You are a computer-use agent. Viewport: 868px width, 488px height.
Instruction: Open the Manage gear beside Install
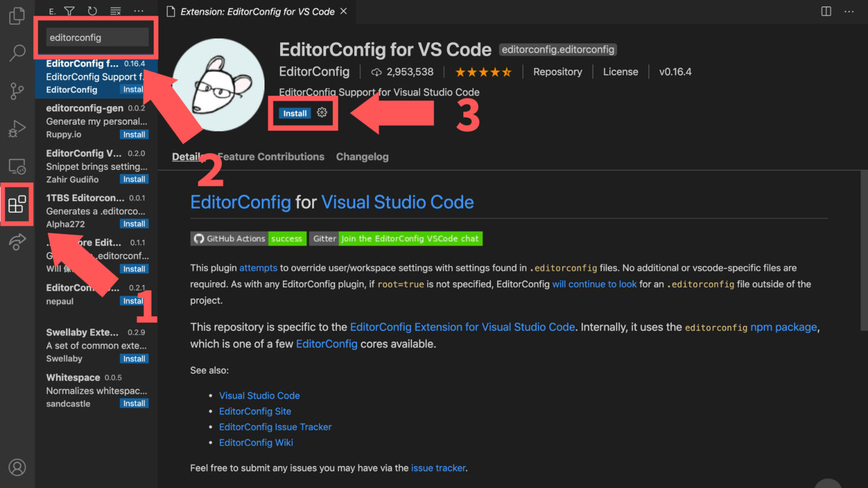point(322,112)
